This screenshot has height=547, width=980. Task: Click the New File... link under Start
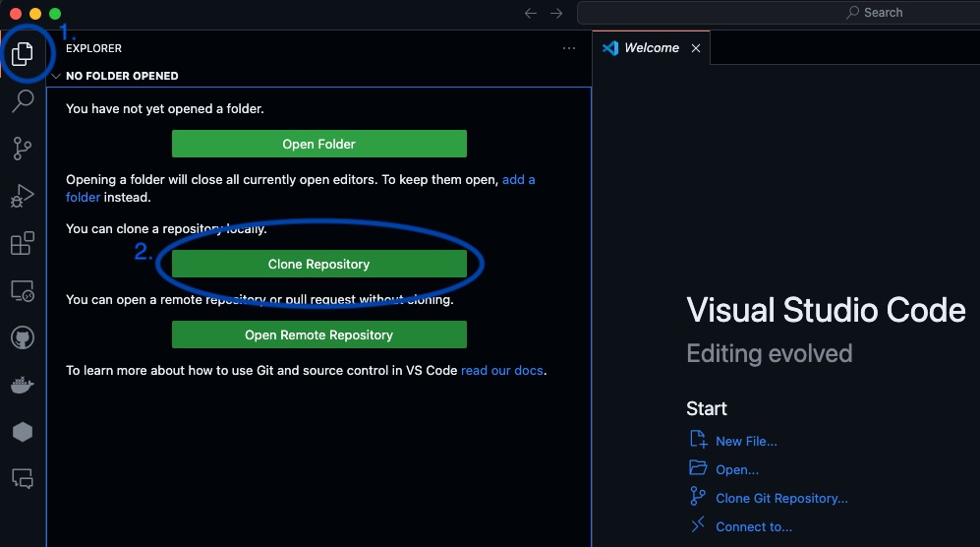[x=745, y=442]
